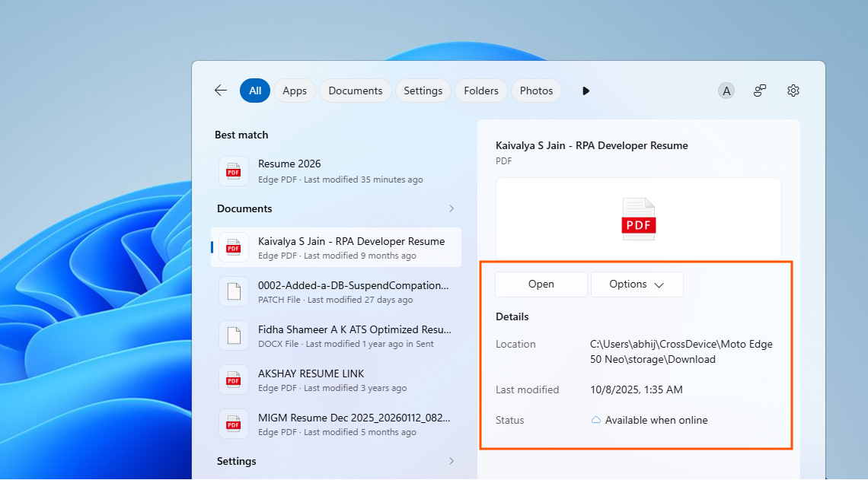Image resolution: width=868 pixels, height=480 pixels.
Task: Select MIGM Resume Dec 2025 result
Action: pos(336,424)
